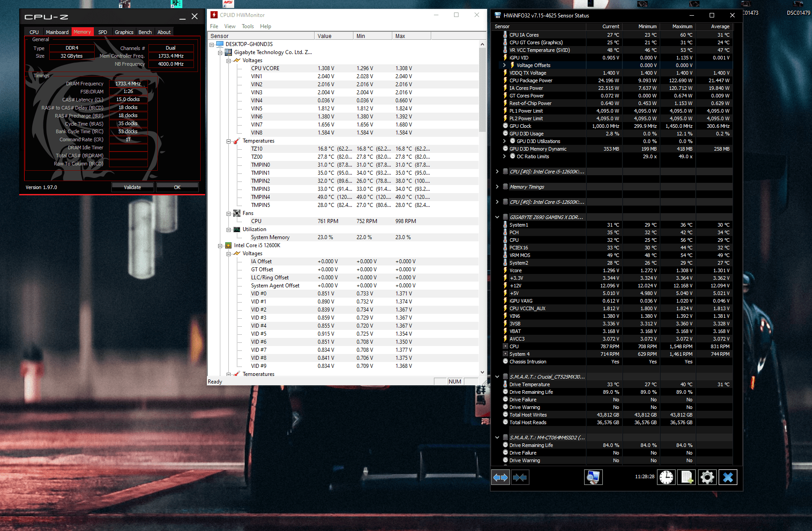
Task: Click lightning icon beside CPU Package Power
Action: tap(505, 80)
